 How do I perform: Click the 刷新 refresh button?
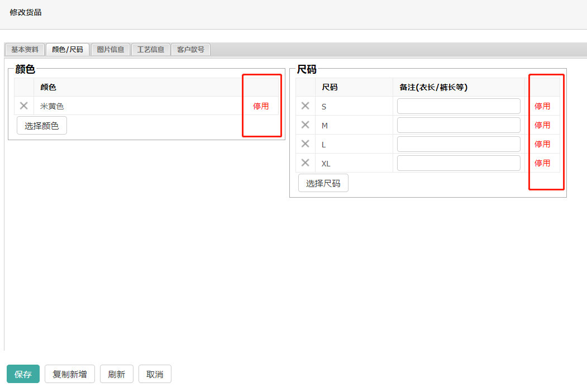point(117,374)
